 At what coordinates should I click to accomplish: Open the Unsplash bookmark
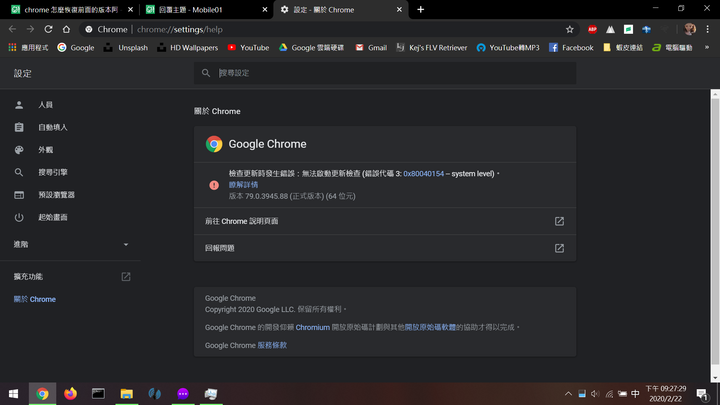tap(126, 47)
